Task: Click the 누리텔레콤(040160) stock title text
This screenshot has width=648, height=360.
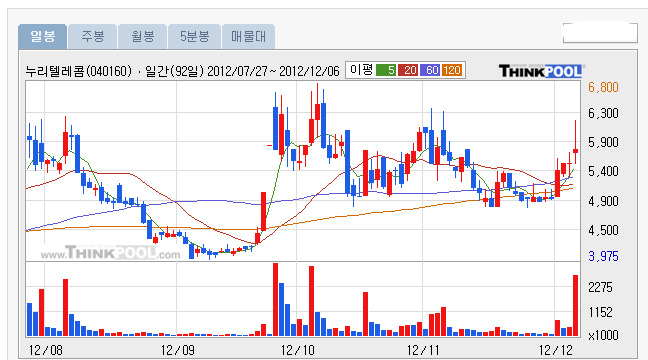Action: pos(79,72)
